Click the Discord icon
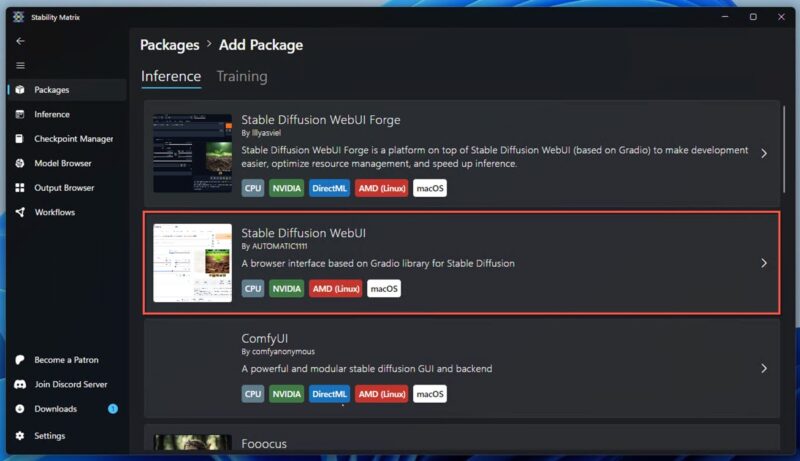The width and height of the screenshot is (800, 461). pyautogui.click(x=20, y=385)
